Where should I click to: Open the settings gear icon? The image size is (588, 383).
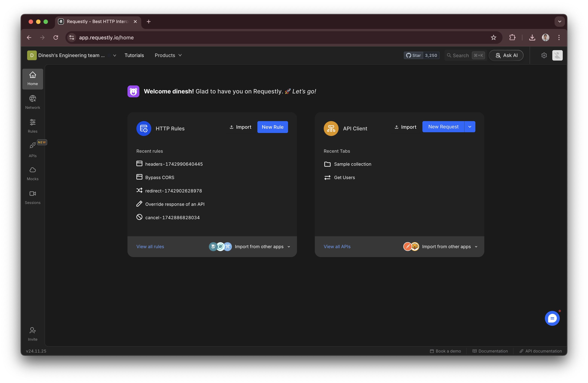point(544,55)
